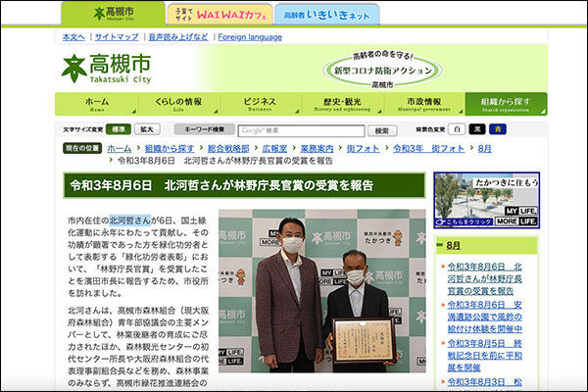Switch to the いきいきネット tab
588x392 pixels.
tap(326, 15)
